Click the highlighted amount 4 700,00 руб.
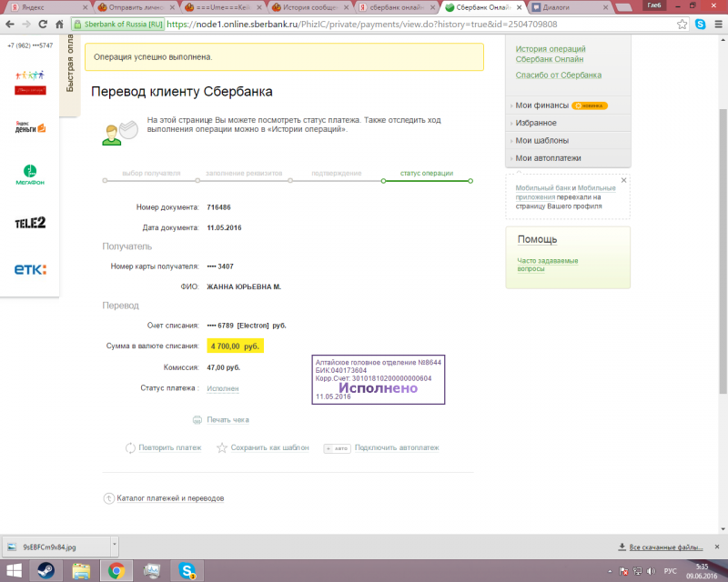This screenshot has width=728, height=582. [236, 346]
